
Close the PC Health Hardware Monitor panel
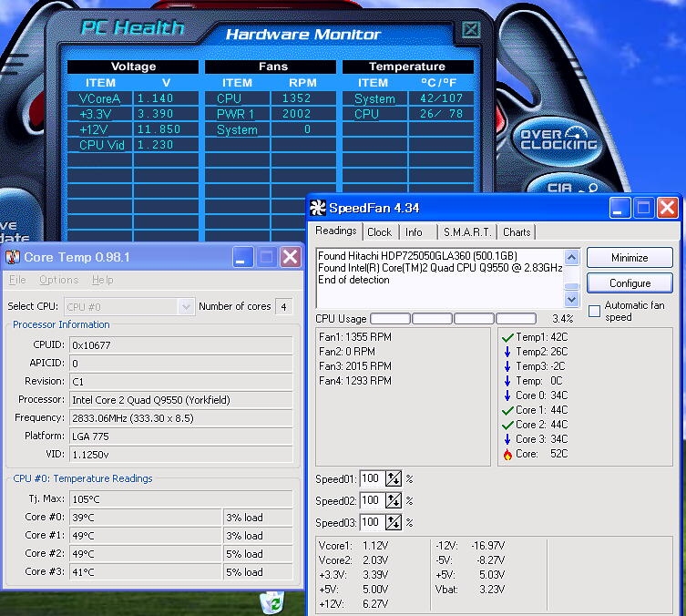point(470,29)
